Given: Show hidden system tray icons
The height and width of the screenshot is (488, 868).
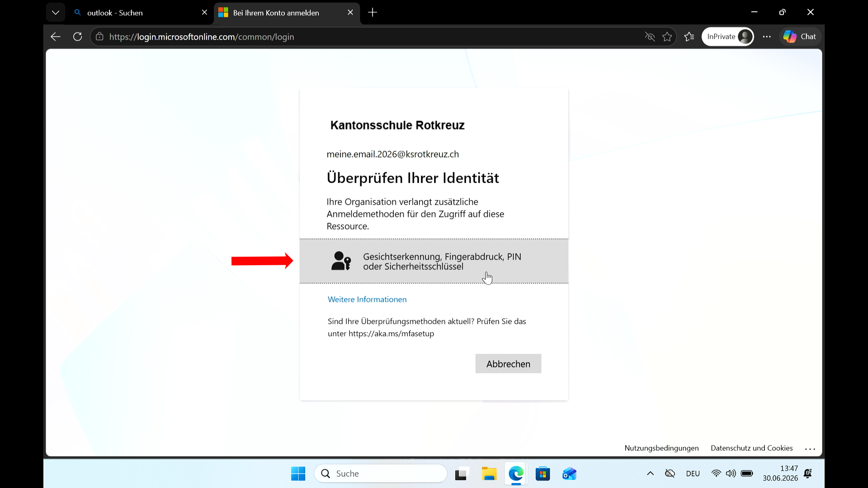Looking at the screenshot, I should point(650,474).
